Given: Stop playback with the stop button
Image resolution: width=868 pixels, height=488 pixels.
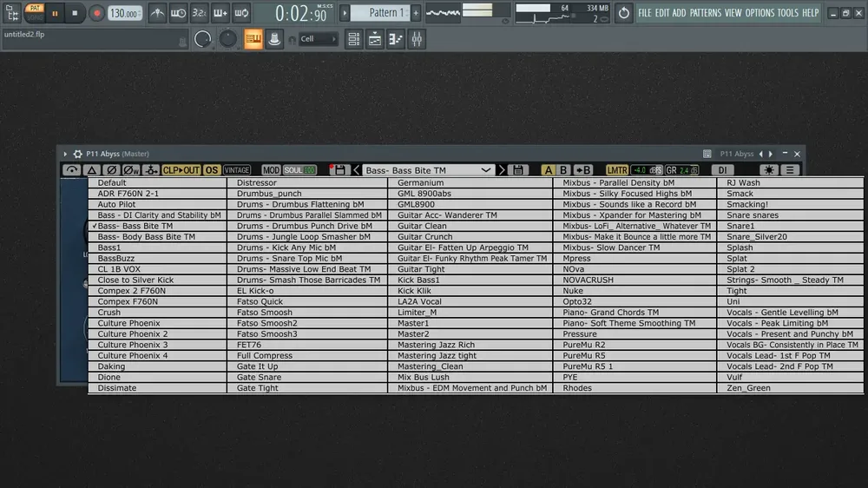Looking at the screenshot, I should click(74, 13).
